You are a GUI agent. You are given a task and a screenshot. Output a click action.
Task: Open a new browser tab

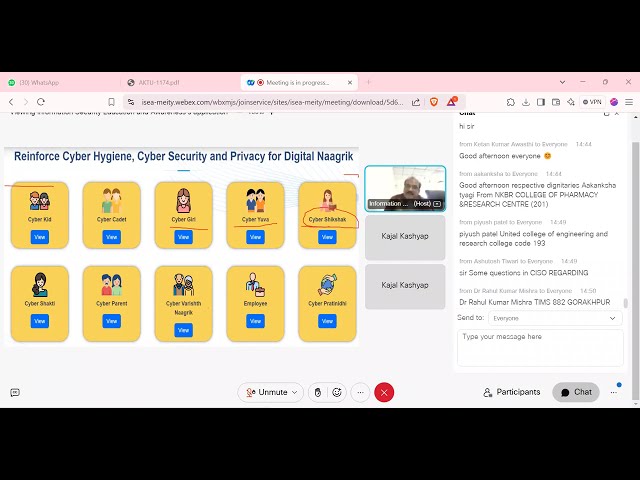[x=369, y=82]
